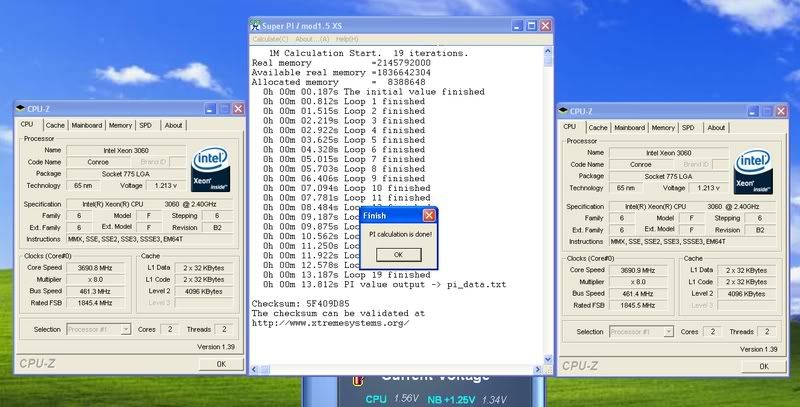Click Level 2 4096 KBytes in left CPU-Z

204,291
